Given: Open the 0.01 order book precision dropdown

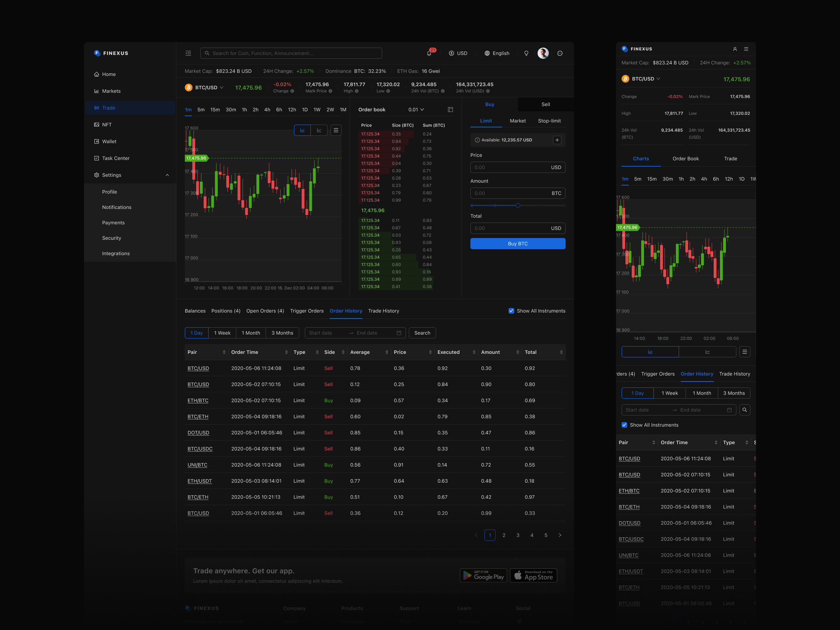Looking at the screenshot, I should [416, 109].
